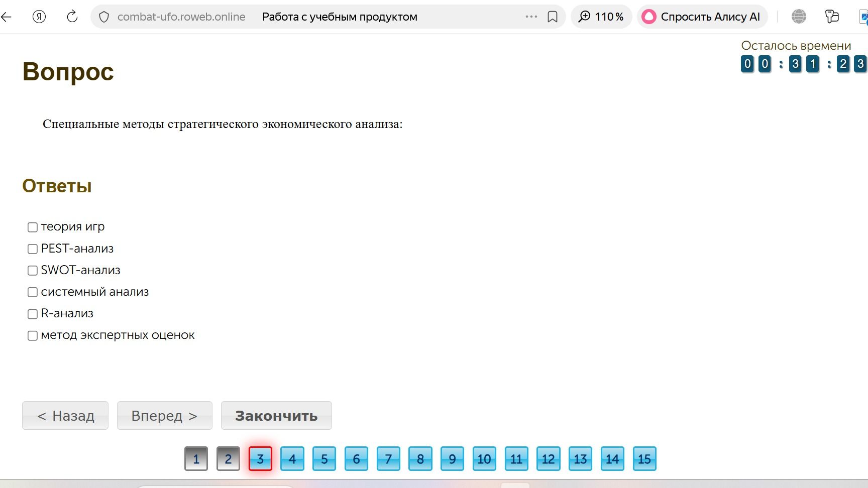Image resolution: width=868 pixels, height=488 pixels.
Task: Open the Yandex home icon
Action: (x=39, y=17)
